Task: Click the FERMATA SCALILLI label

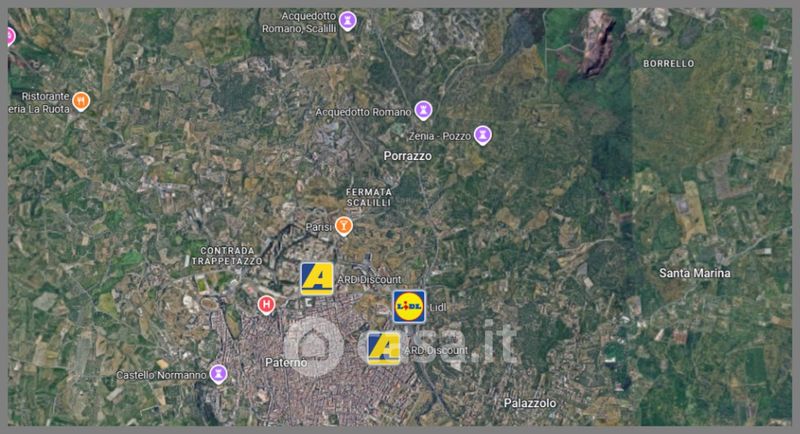Action: point(369,197)
